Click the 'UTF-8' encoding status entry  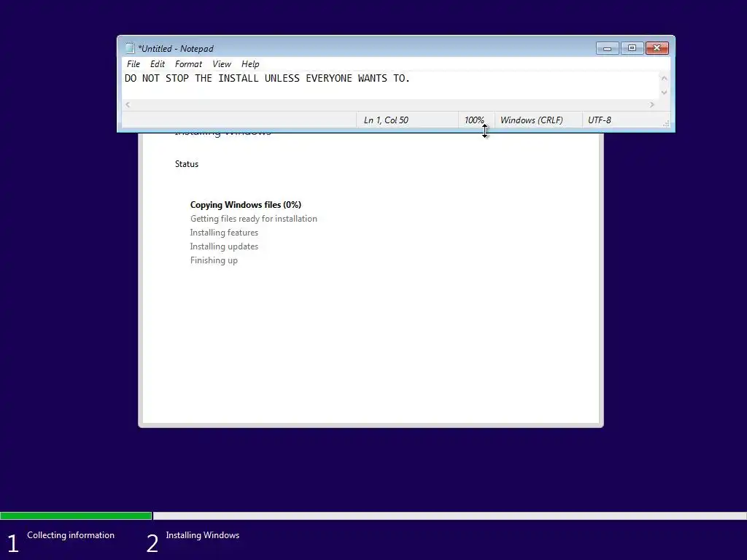[x=600, y=120]
